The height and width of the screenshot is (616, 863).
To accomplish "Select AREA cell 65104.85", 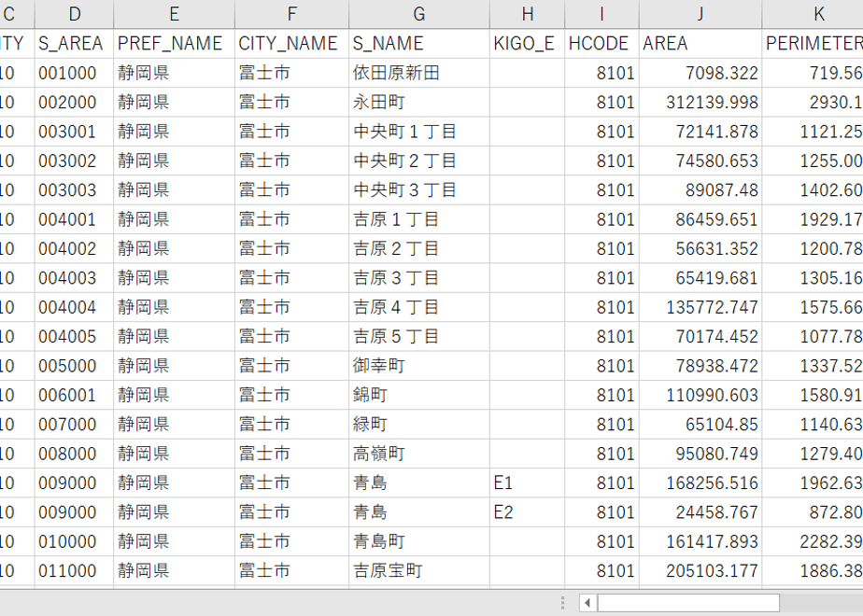I will tap(700, 424).
